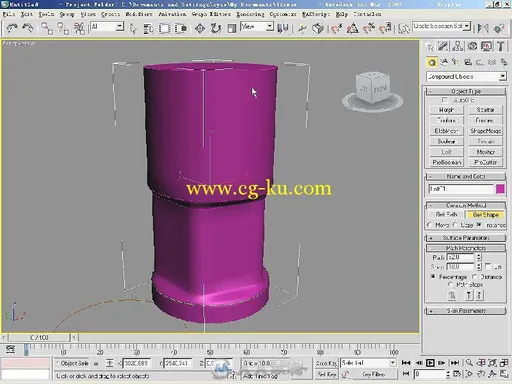Activate the Unlink Selection tool
This screenshot has height=384, width=512.
click(x=63, y=29)
